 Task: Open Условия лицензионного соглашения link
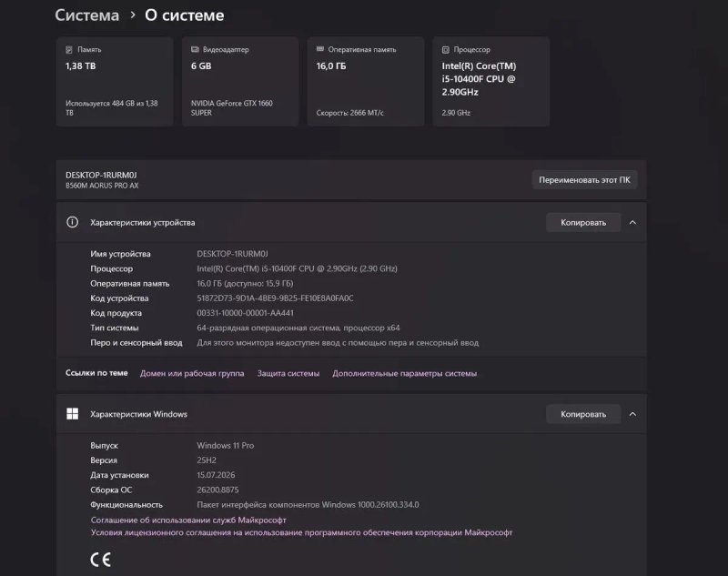pyautogui.click(x=301, y=532)
